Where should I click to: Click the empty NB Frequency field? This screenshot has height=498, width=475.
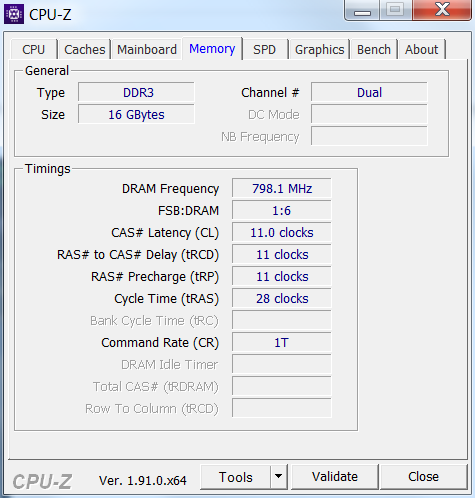tap(369, 136)
